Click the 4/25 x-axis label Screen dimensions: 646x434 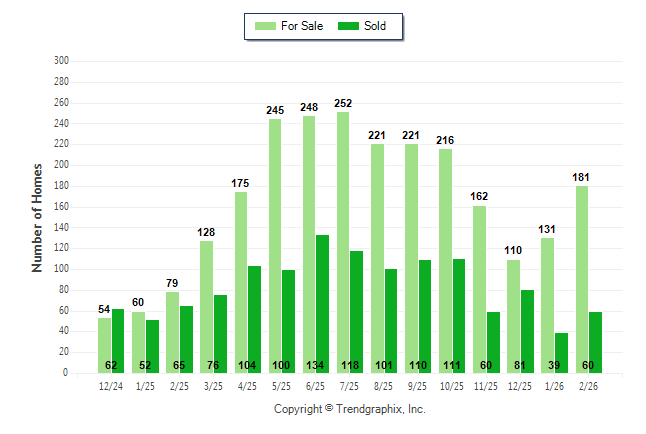tap(248, 386)
